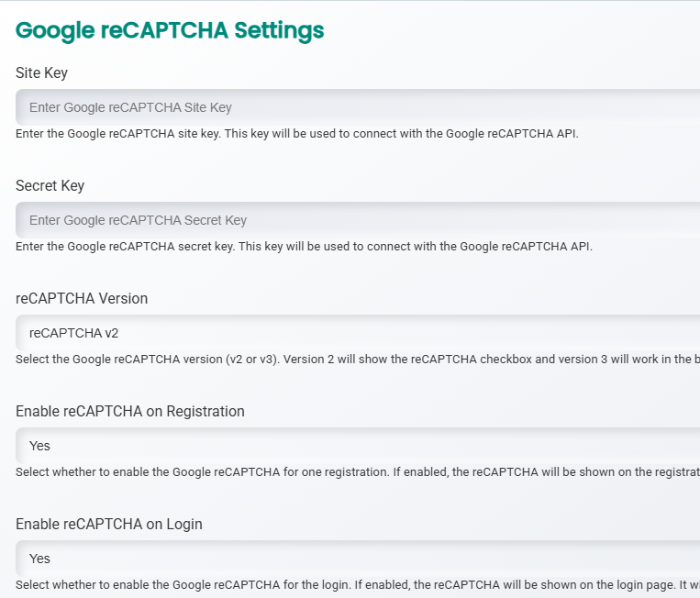Select the Secret Key field label
Viewport: 700px width, 598px height.
point(50,185)
